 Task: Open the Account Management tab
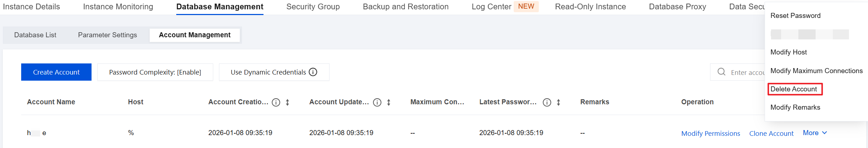[x=195, y=35]
